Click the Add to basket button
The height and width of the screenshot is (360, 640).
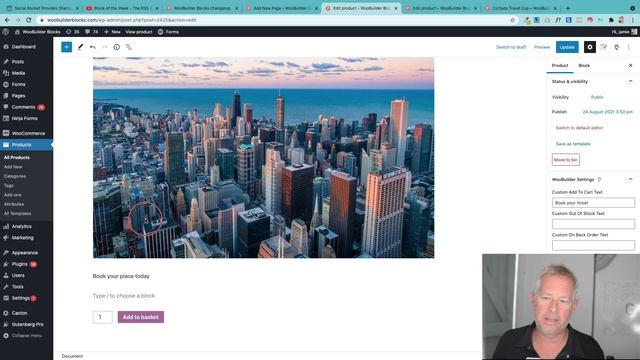141,317
